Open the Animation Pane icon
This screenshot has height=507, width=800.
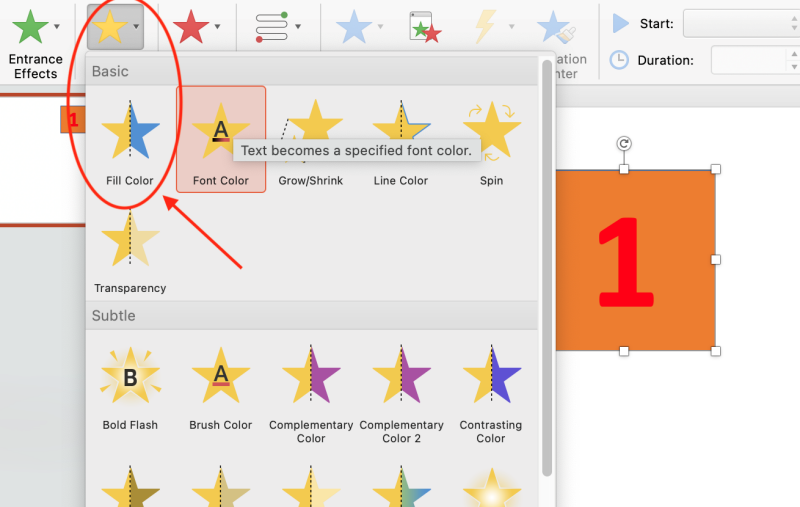[425, 27]
